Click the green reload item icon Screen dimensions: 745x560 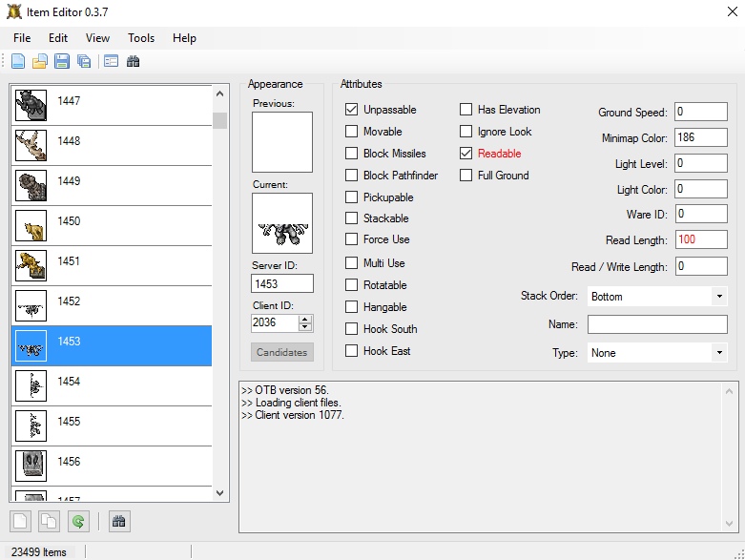click(78, 522)
